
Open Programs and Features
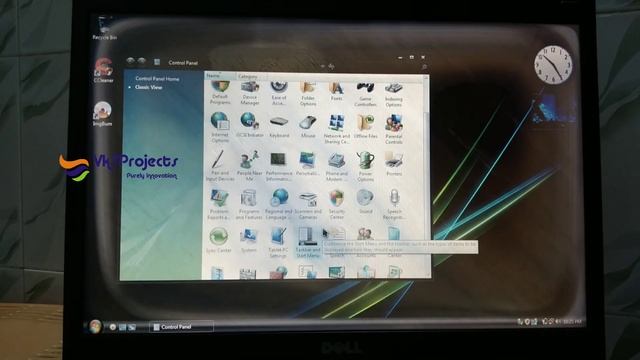249,205
